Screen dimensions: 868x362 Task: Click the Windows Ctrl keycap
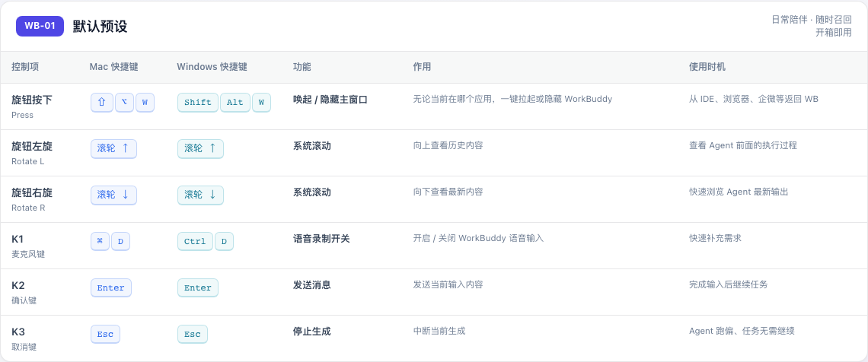(195, 242)
